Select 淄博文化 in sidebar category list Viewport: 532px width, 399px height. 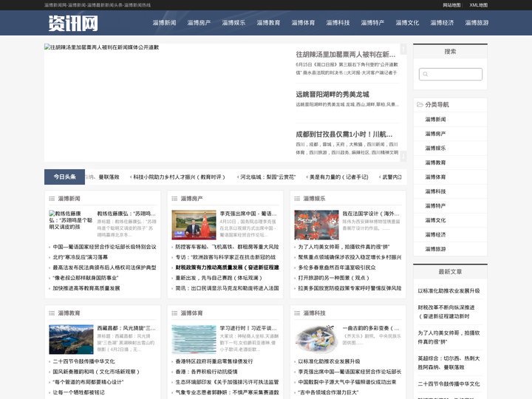[436, 220]
